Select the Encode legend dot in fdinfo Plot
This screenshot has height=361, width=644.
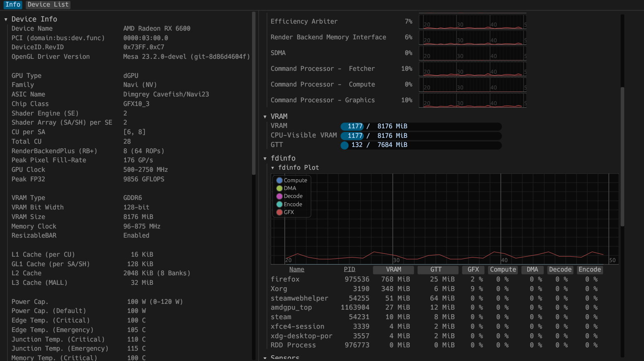[279, 204]
